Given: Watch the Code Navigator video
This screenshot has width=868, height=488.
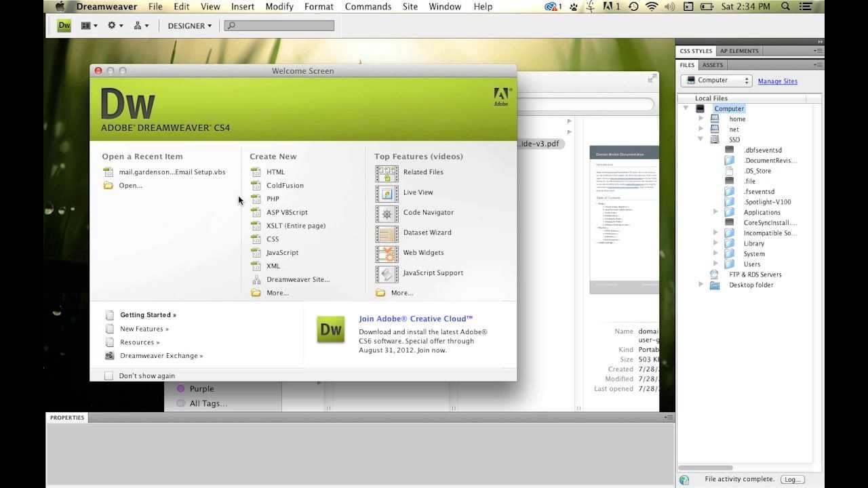Looking at the screenshot, I should coord(428,212).
